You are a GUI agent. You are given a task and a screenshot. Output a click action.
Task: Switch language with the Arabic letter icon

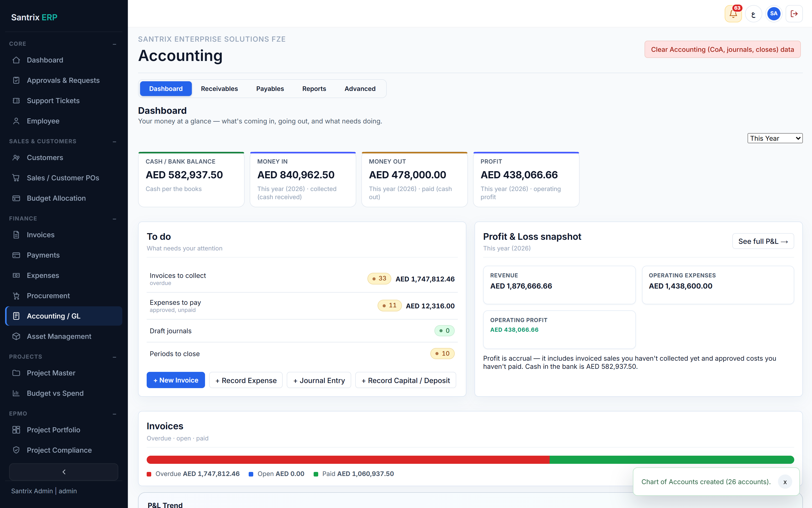click(x=754, y=14)
